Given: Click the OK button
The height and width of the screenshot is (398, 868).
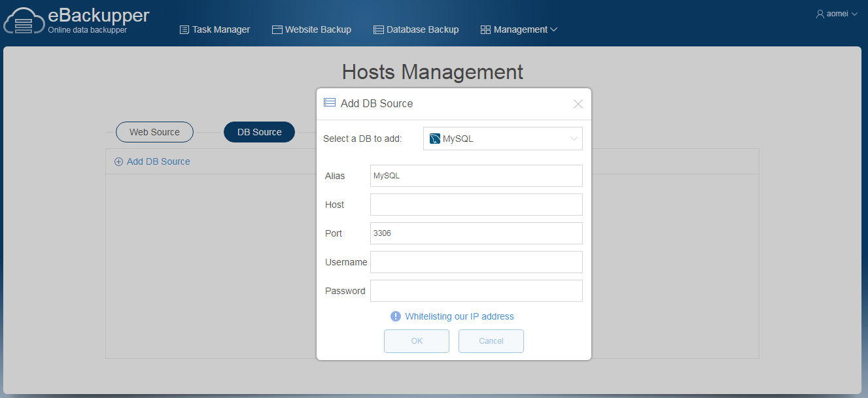Looking at the screenshot, I should point(417,341).
